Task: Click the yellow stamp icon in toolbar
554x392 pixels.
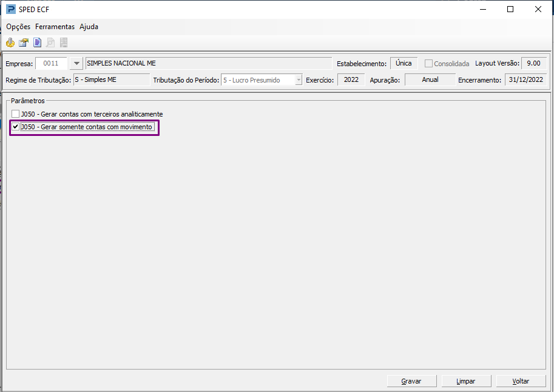Action: (x=10, y=42)
